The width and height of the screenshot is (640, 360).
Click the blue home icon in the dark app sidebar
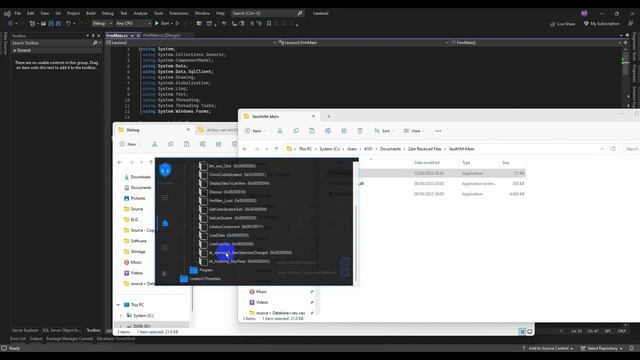click(165, 223)
